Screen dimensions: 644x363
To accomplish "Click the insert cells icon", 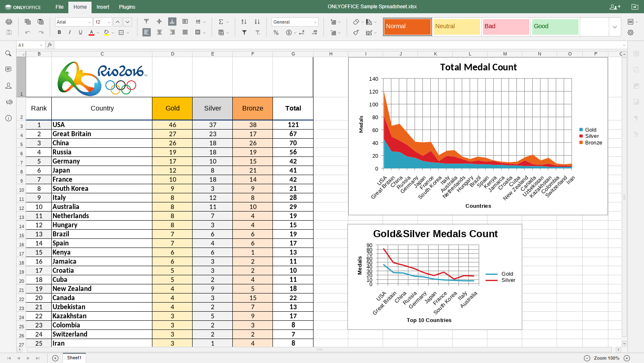I will [x=333, y=22].
